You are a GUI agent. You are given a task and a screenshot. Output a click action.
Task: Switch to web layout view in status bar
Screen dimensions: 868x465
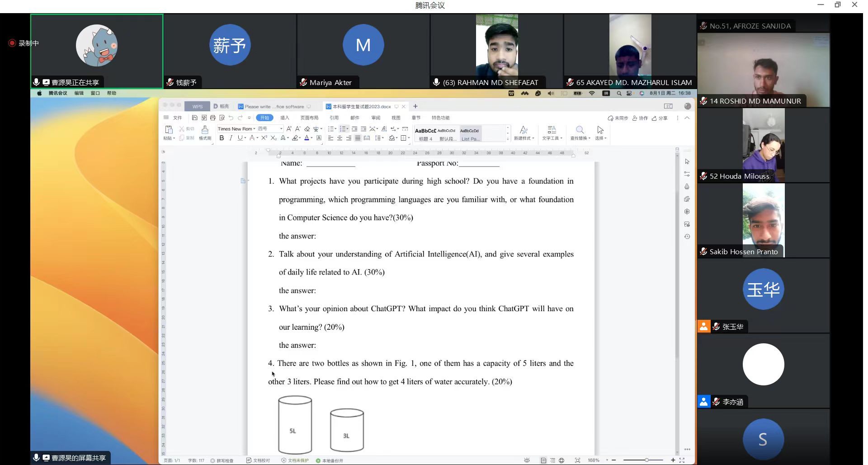tap(561, 460)
